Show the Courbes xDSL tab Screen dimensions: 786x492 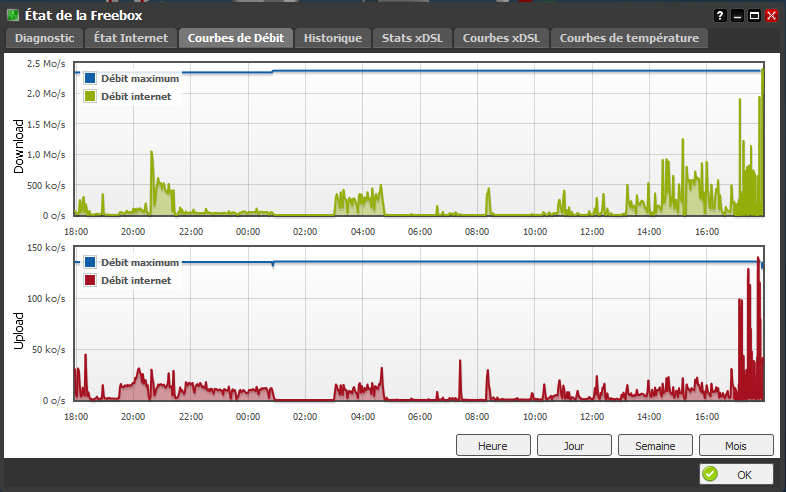tap(501, 38)
